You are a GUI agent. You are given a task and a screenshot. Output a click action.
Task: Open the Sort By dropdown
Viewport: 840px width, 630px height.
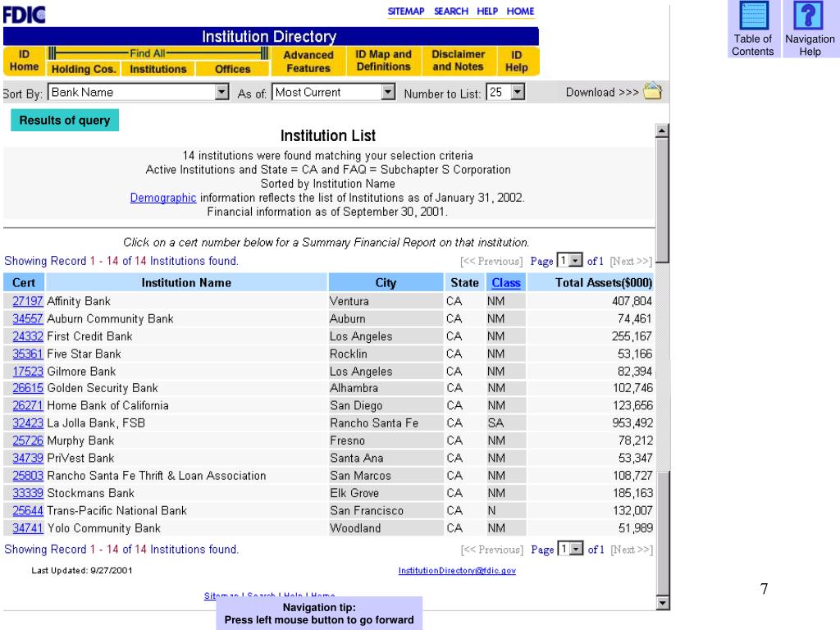(x=221, y=92)
